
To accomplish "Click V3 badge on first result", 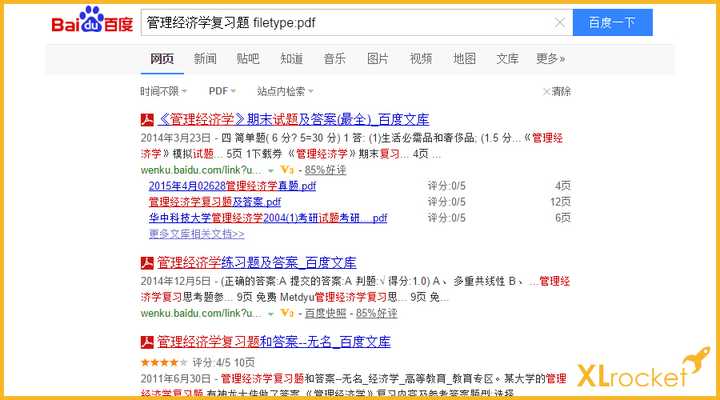I will tap(287, 170).
